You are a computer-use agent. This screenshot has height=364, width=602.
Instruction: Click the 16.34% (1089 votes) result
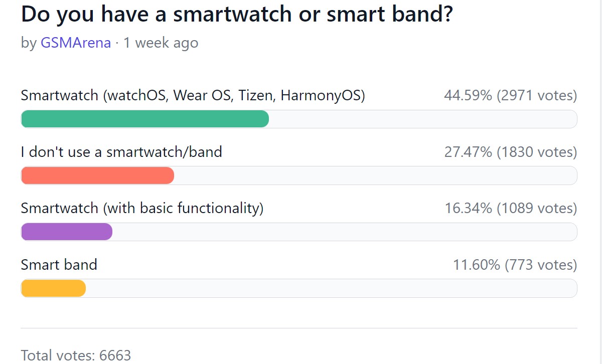click(x=511, y=208)
